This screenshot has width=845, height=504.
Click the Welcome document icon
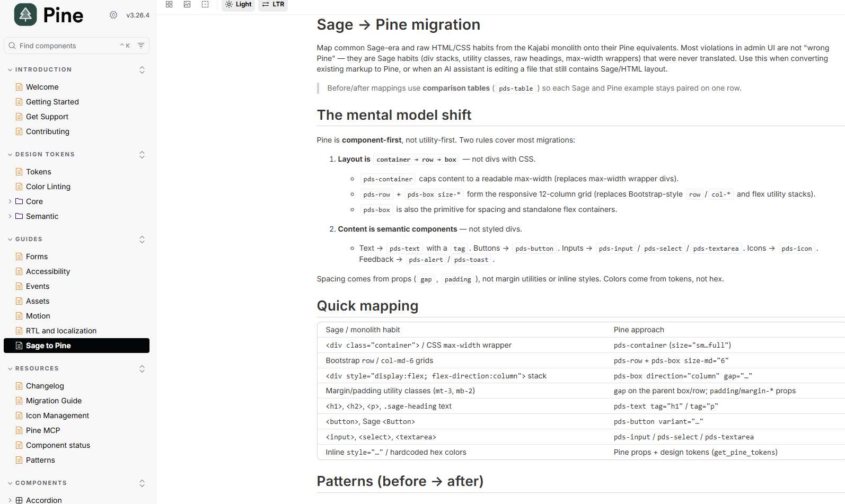[19, 87]
